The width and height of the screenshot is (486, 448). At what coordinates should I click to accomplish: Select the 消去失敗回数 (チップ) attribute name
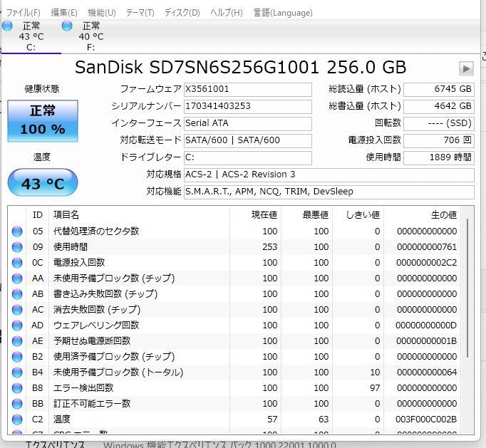[97, 310]
